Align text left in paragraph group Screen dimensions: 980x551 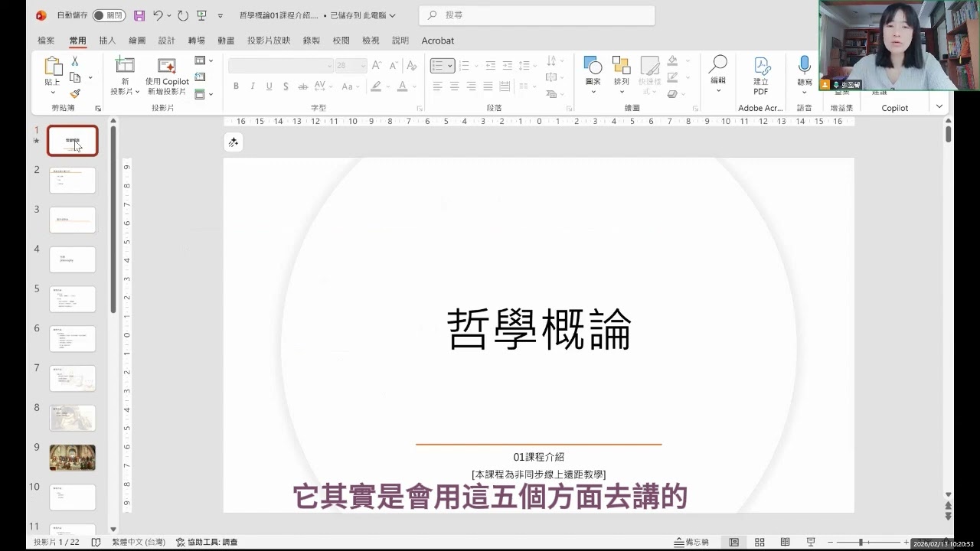point(438,86)
